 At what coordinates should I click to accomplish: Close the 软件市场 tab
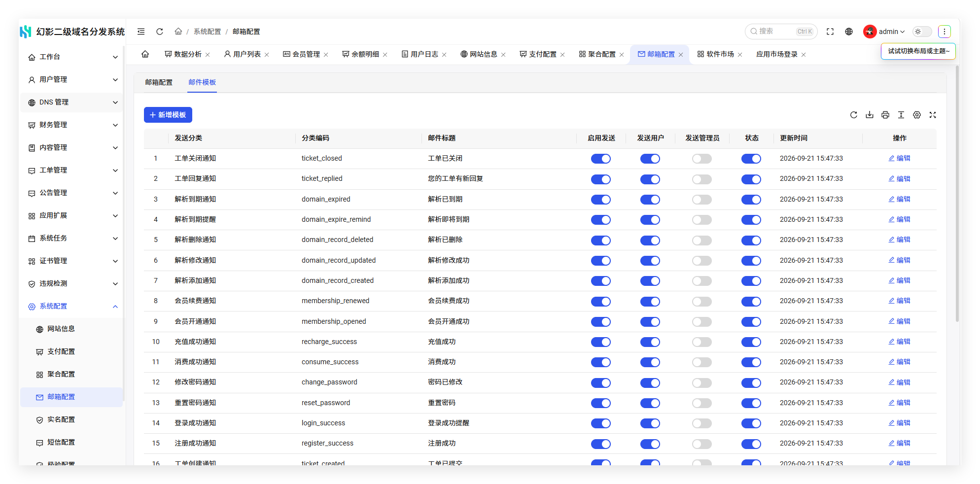(740, 55)
